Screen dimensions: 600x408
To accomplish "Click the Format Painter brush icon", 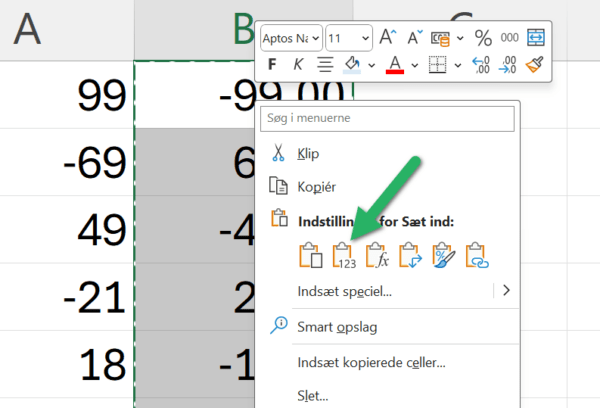I will pyautogui.click(x=536, y=65).
